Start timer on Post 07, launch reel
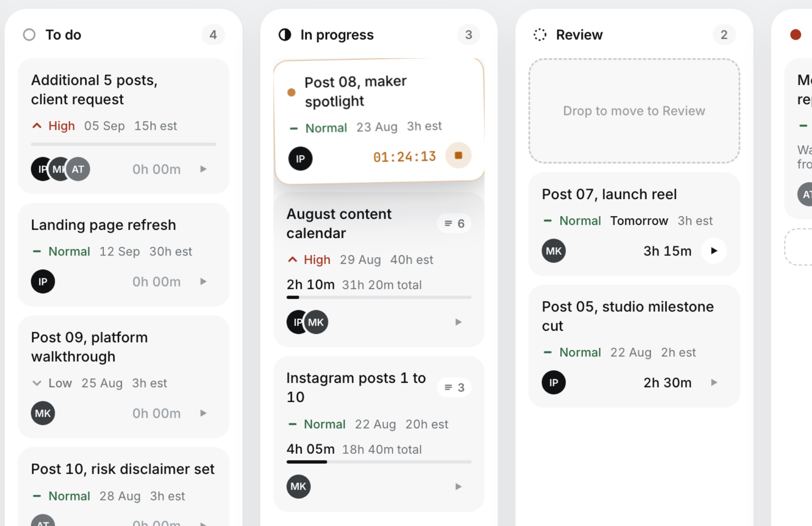812x526 pixels. click(714, 251)
